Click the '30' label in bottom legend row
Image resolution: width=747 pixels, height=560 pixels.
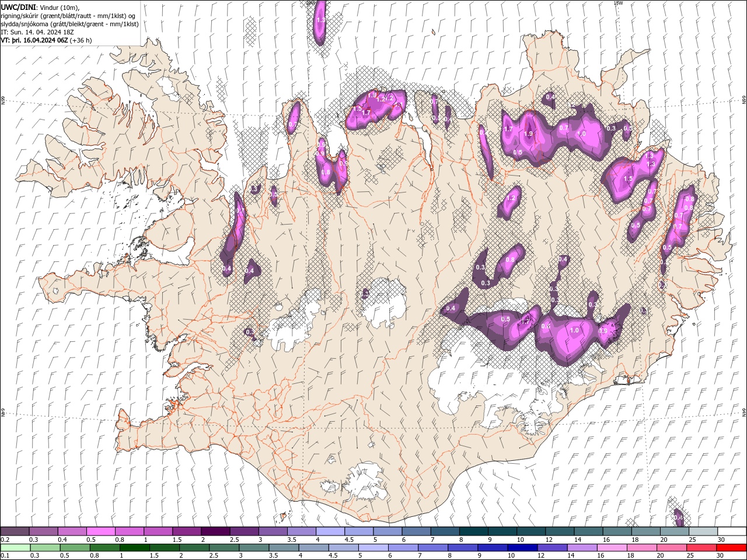719,555
